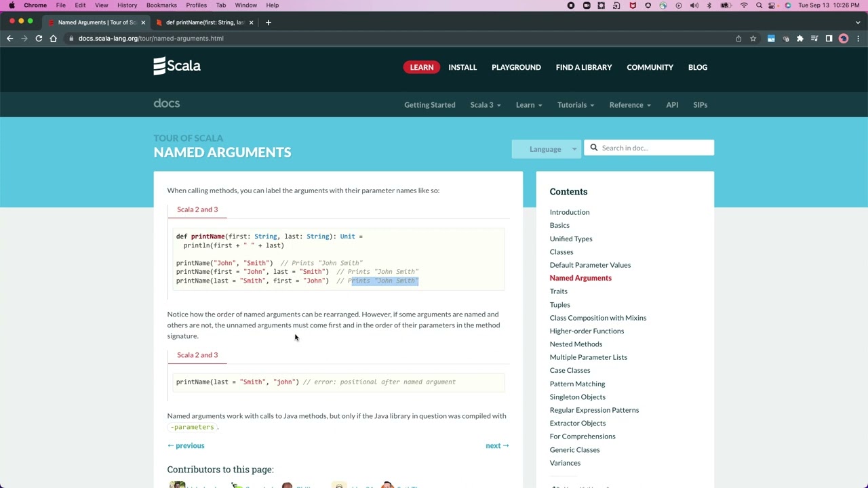Image resolution: width=868 pixels, height=488 pixels.
Task: Close the def printName tab
Action: (x=251, y=22)
